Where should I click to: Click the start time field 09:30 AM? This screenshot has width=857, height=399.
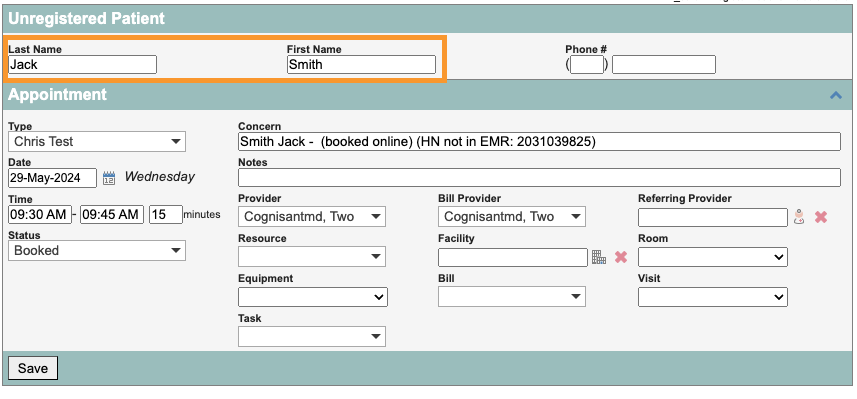pyautogui.click(x=40, y=214)
